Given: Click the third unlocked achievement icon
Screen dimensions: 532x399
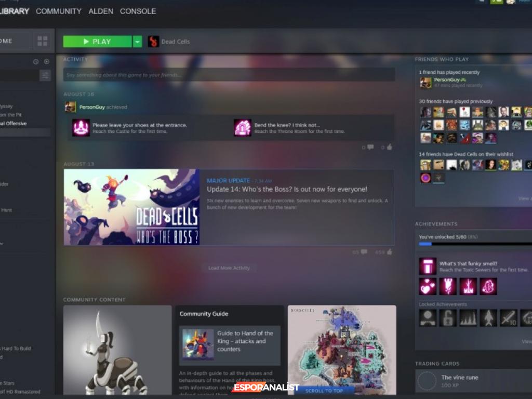Looking at the screenshot, I should point(468,286).
